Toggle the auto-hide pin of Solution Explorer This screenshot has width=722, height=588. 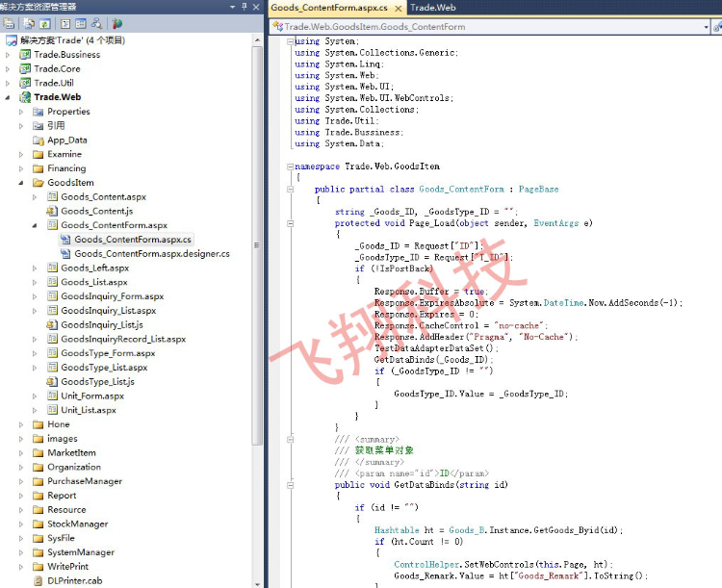(245, 7)
